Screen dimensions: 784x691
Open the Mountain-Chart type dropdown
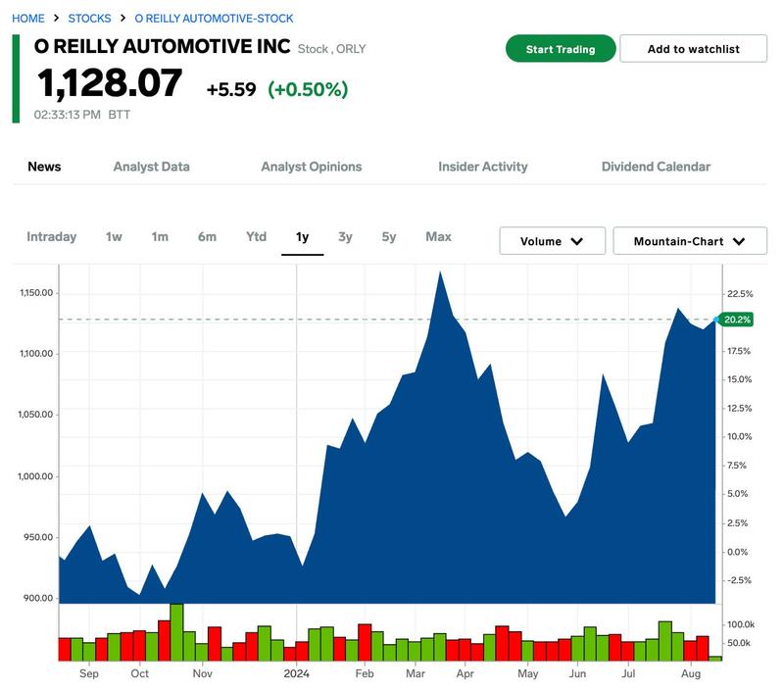pyautogui.click(x=690, y=241)
